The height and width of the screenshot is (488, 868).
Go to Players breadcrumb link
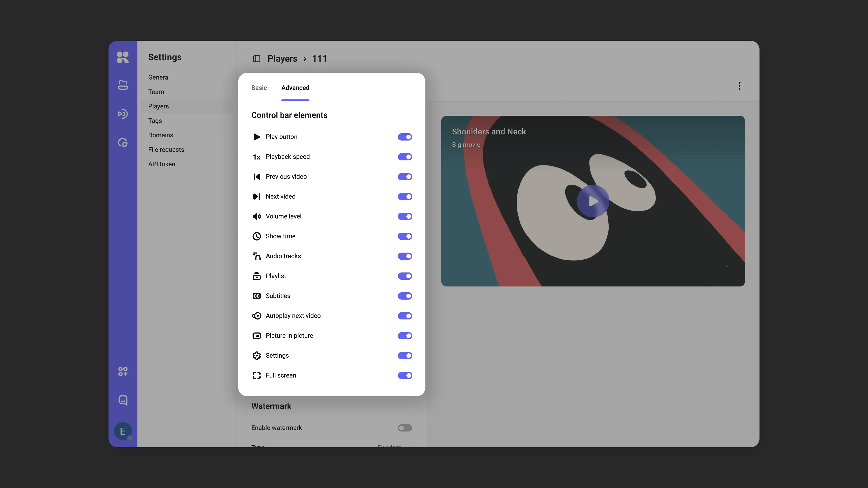point(282,59)
